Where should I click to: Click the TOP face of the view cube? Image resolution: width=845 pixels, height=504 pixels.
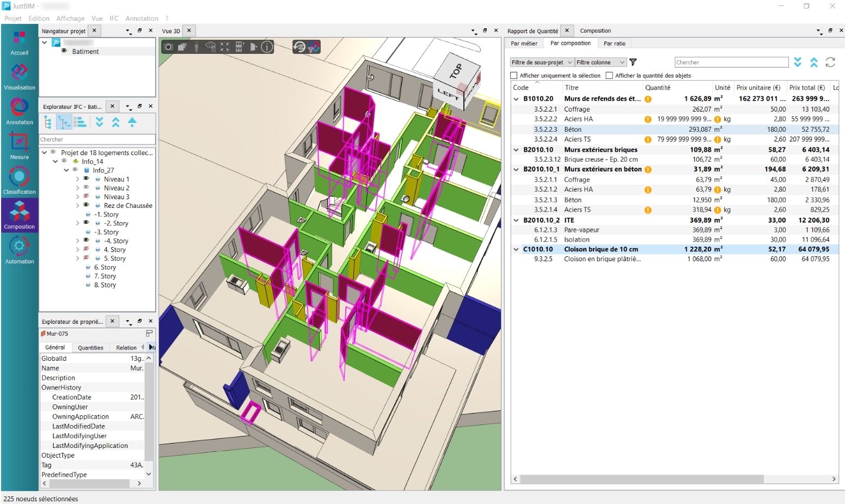click(456, 70)
